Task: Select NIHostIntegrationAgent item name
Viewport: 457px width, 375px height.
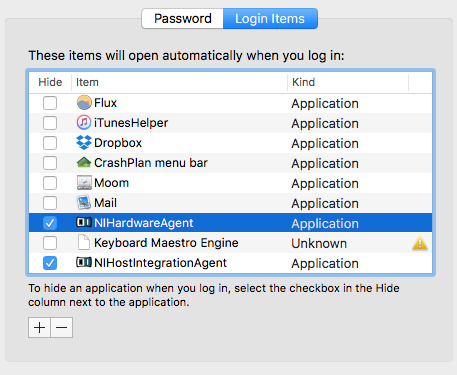Action: coord(160,263)
